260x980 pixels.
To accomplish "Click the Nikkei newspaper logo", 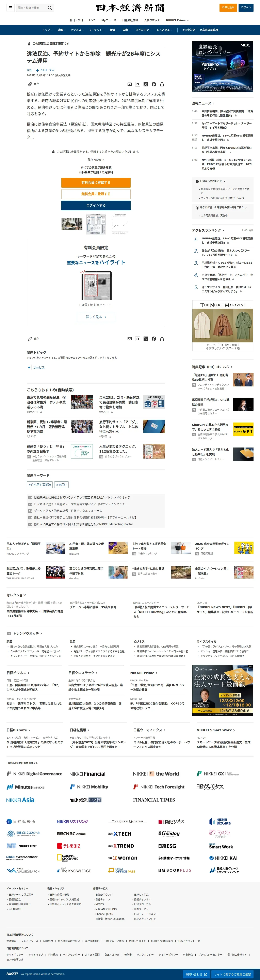I will point(130,8).
